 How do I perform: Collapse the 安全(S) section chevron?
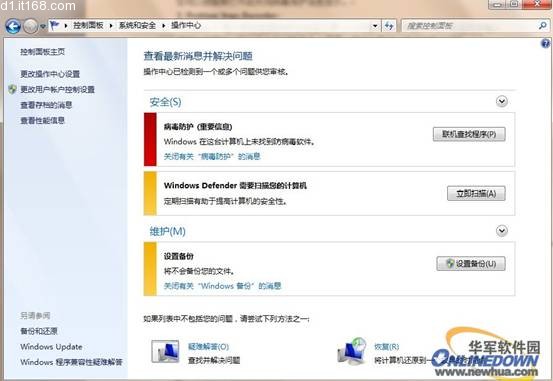tap(502, 102)
